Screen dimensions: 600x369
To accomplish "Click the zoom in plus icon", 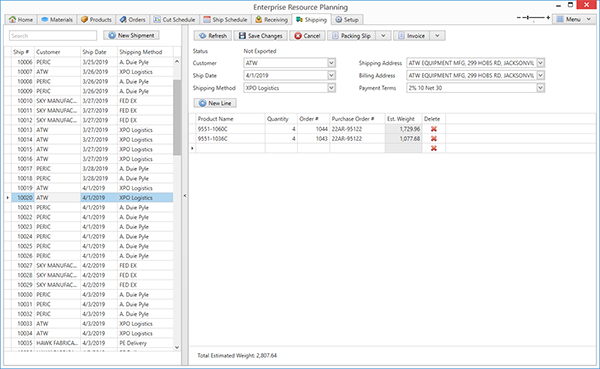I will tap(548, 18).
